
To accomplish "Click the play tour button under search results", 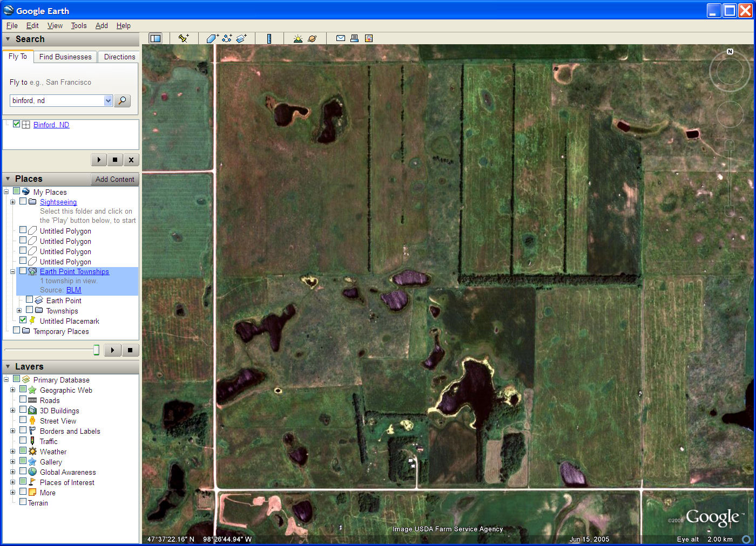I will 99,160.
